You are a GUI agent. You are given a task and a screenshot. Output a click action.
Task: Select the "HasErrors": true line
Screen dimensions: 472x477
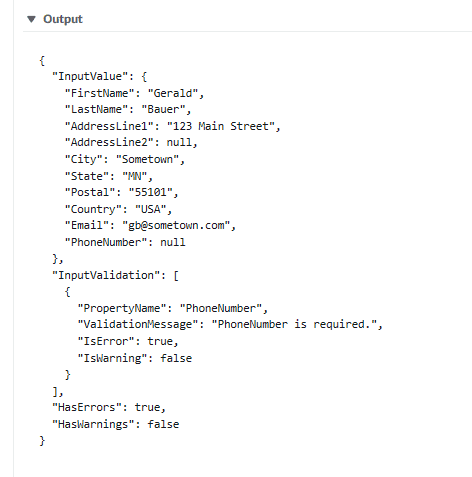(x=109, y=407)
